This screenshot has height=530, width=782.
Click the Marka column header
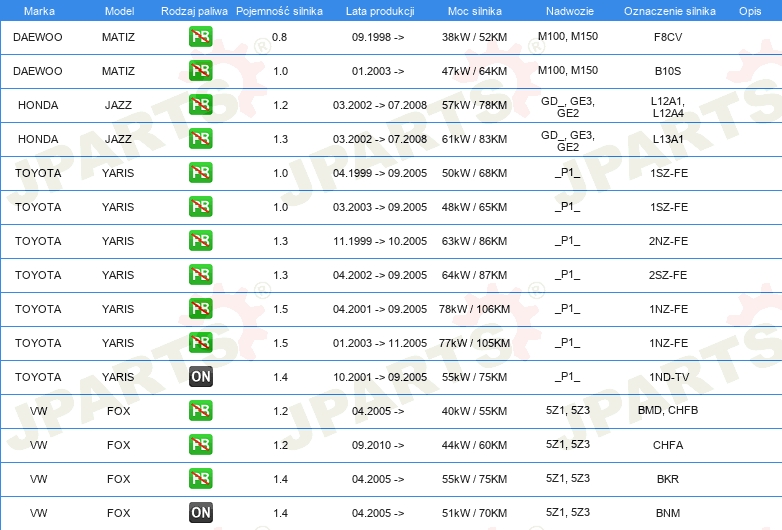coord(39,11)
